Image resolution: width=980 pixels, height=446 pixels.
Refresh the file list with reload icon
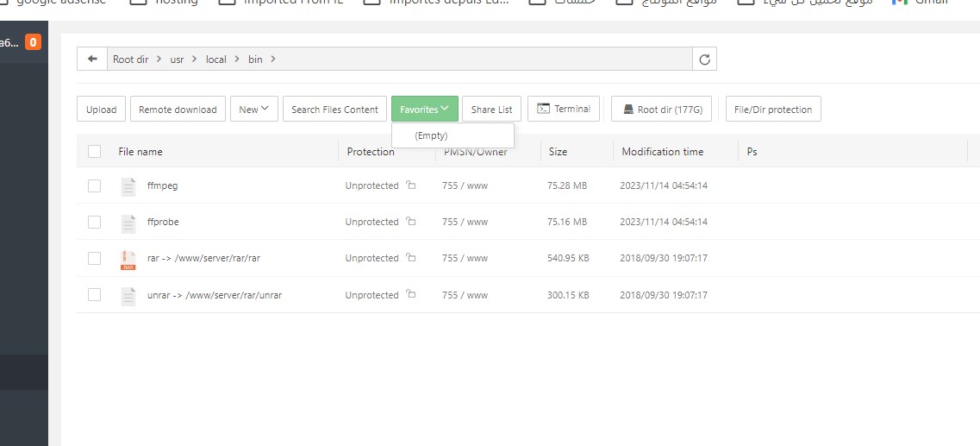(x=705, y=60)
